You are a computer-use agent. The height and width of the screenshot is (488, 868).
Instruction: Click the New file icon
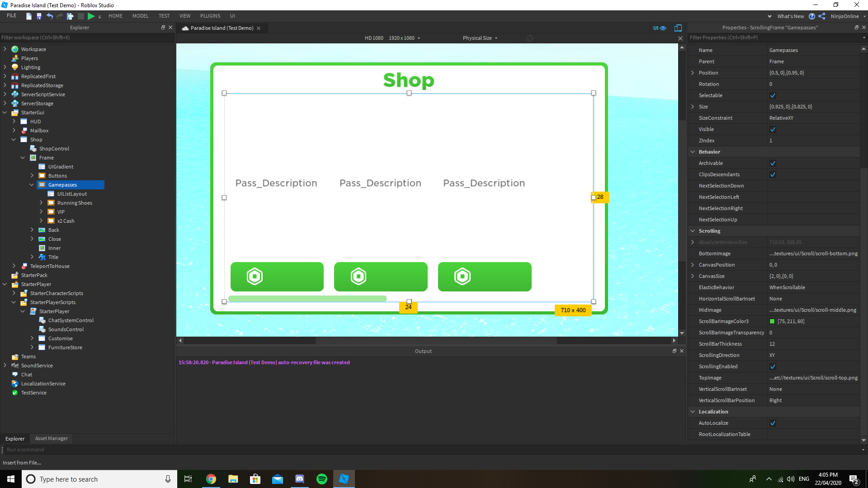tap(28, 16)
